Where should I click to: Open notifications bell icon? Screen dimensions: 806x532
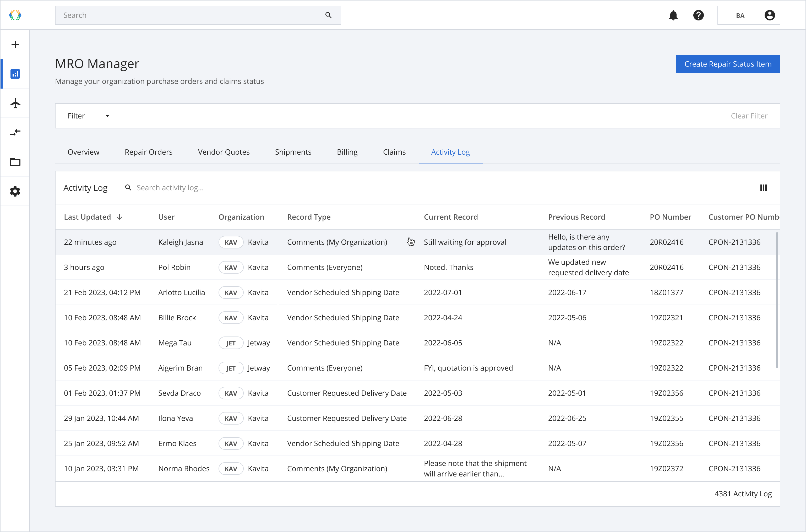[673, 15]
